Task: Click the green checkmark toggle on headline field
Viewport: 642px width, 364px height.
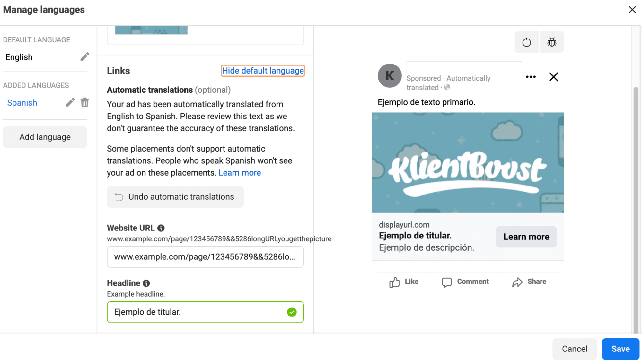Action: (x=291, y=312)
